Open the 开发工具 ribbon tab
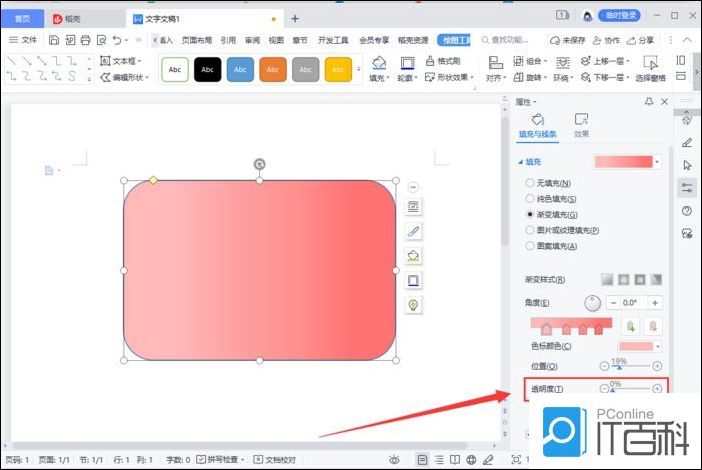 (x=333, y=40)
